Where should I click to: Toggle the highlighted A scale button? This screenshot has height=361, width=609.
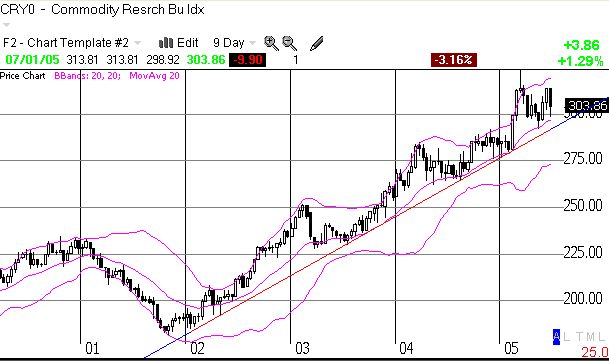[x=556, y=337]
